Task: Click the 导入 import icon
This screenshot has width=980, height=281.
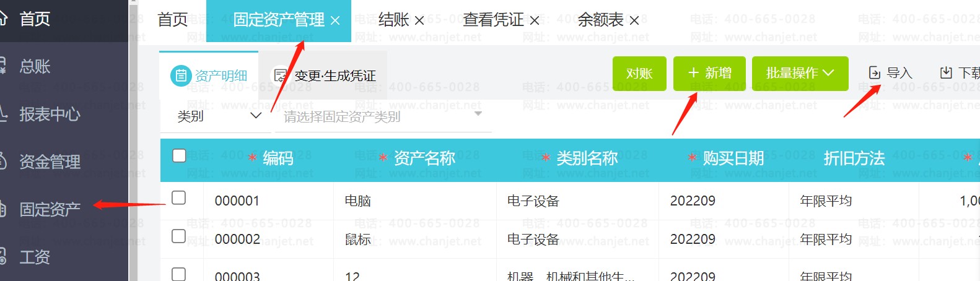Action: (x=875, y=73)
